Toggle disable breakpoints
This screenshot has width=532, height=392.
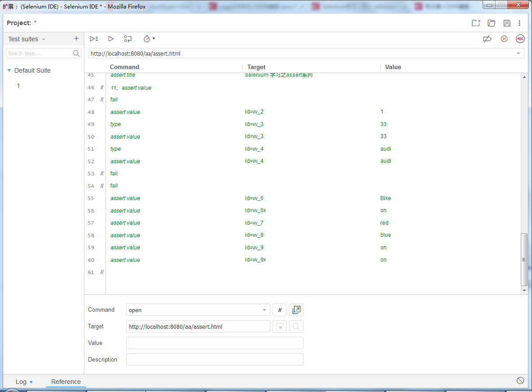coord(487,39)
